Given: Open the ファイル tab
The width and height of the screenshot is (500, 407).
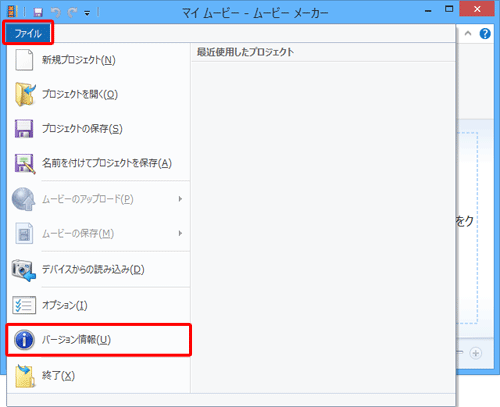Looking at the screenshot, I should tap(28, 33).
